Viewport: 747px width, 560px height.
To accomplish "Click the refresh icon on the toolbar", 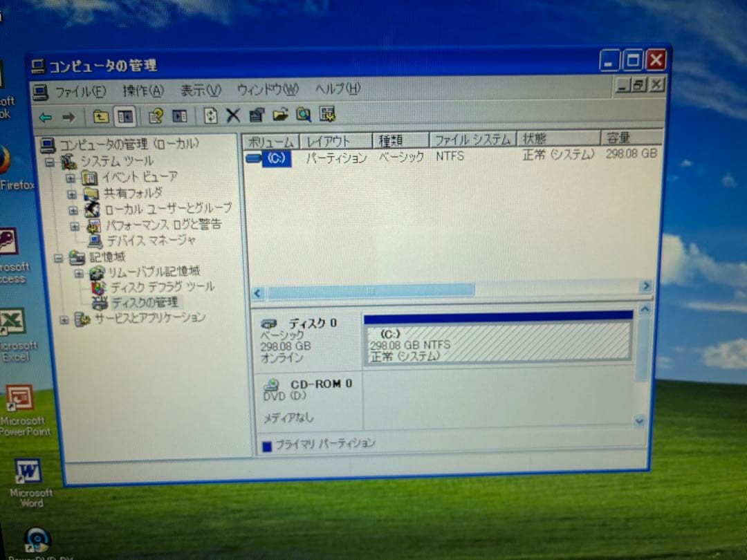I will (210, 115).
